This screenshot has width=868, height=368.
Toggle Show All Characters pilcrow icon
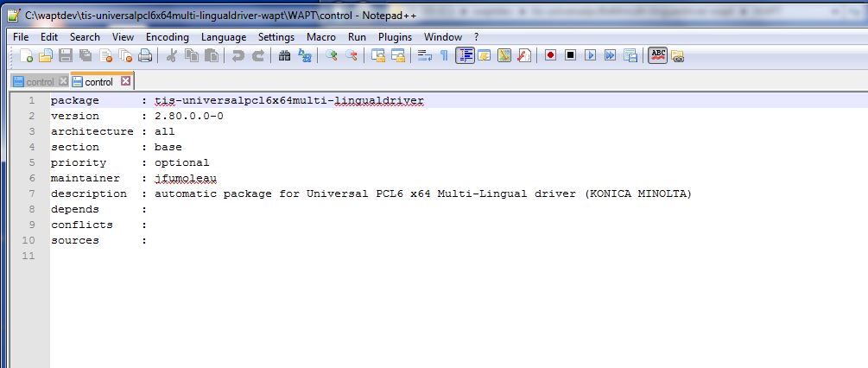(444, 55)
